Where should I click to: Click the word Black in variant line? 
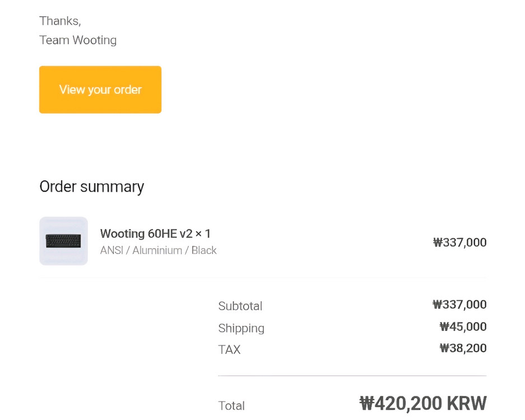(204, 250)
